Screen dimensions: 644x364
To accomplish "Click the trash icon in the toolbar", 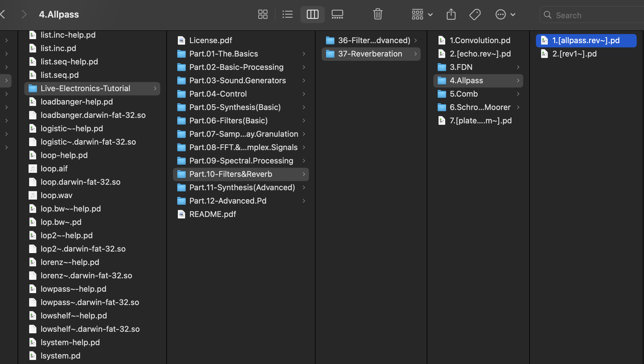I will [x=378, y=14].
